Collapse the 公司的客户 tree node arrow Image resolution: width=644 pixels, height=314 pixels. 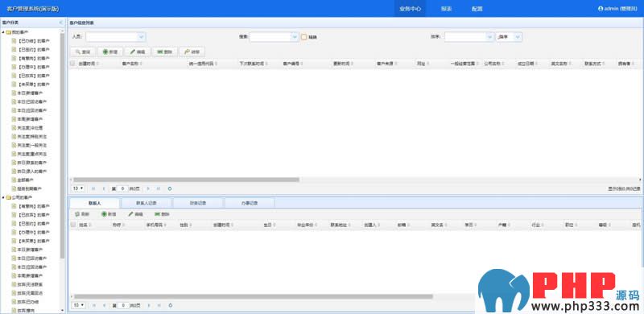[3, 197]
